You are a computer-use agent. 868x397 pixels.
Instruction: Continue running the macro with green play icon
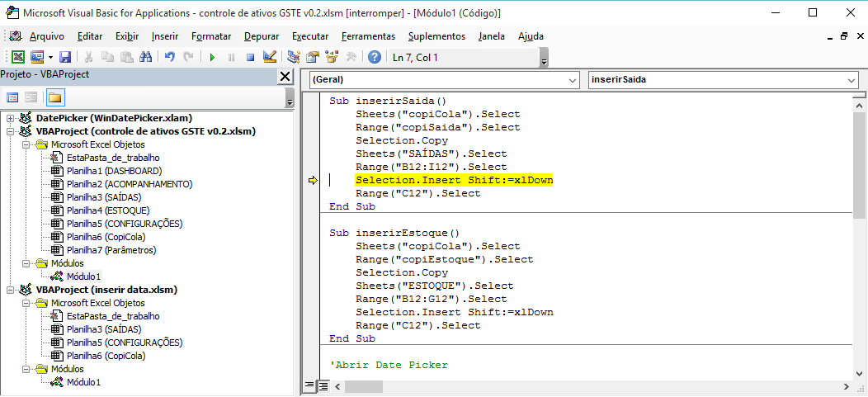[212, 57]
